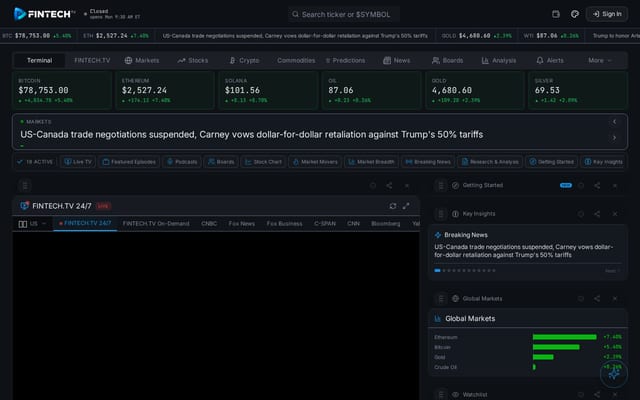Close the TV widget with the X icon

pos(407,186)
